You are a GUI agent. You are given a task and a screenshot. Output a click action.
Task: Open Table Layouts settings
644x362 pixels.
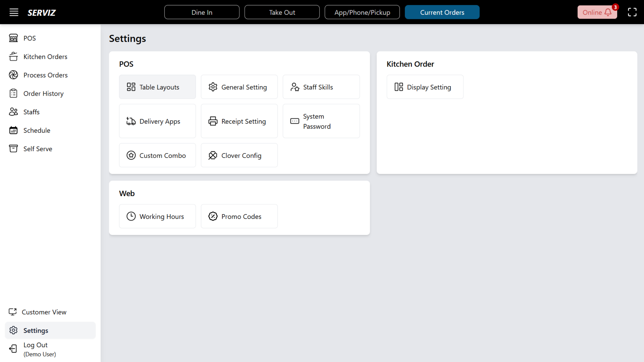(x=158, y=87)
